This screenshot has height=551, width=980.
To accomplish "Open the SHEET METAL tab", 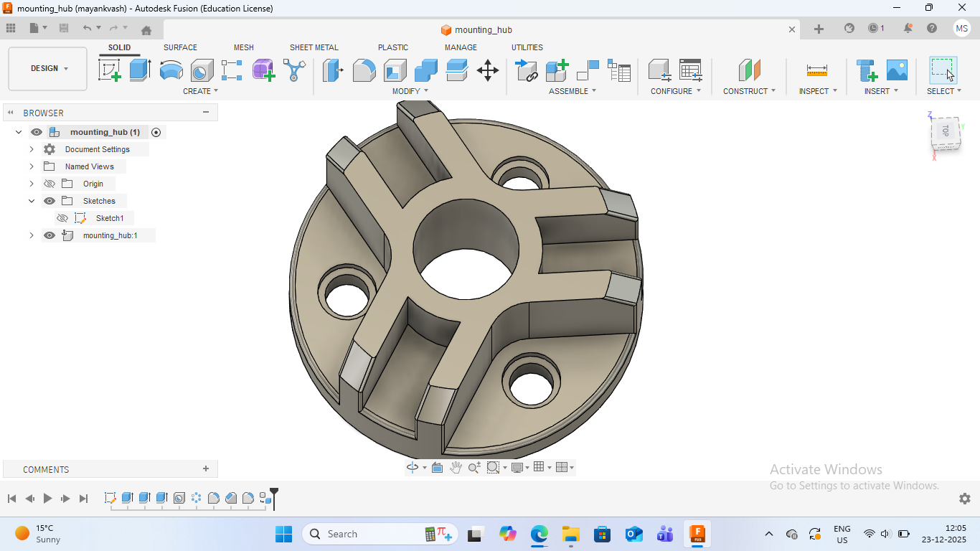I will point(314,47).
